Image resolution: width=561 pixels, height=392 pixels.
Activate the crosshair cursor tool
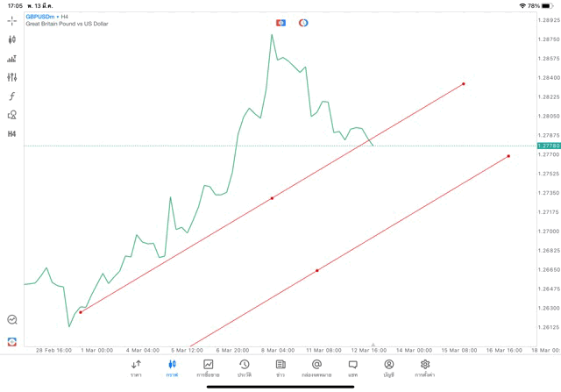coord(12,20)
